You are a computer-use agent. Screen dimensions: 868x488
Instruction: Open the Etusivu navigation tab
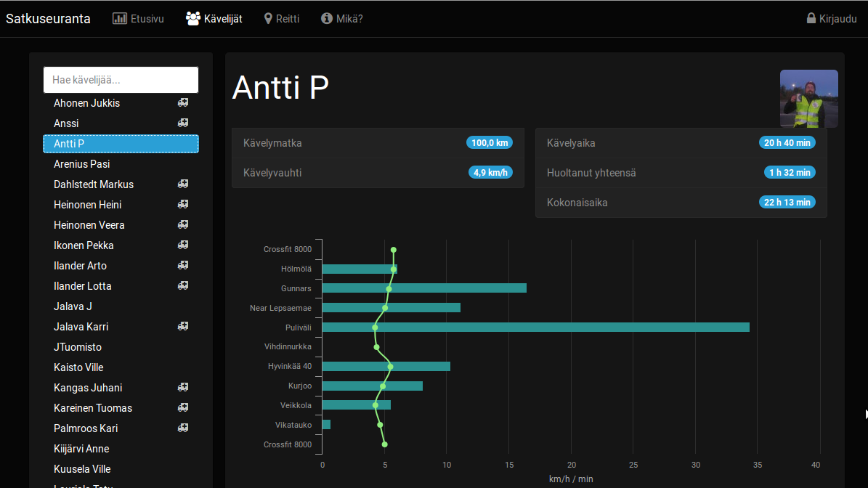pyautogui.click(x=138, y=18)
